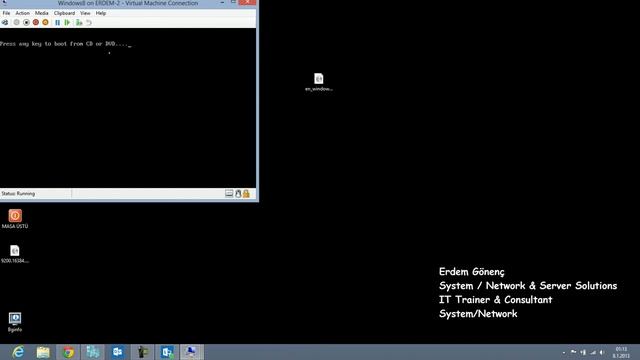
Task: Click the Turn Off toolbar icon
Action: [26, 22]
